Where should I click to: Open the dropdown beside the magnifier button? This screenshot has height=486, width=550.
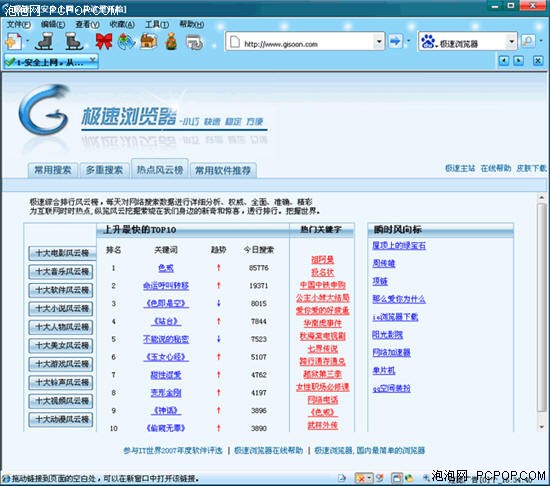(541, 41)
